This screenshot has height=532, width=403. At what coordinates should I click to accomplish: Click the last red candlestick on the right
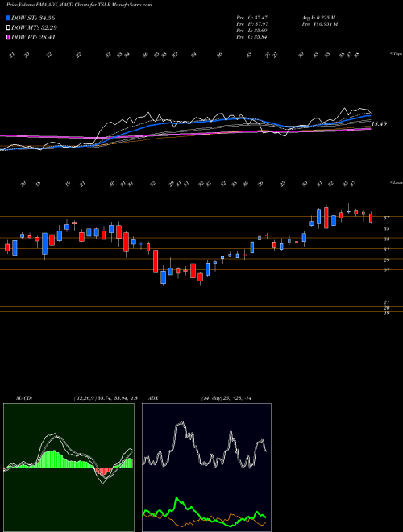pyautogui.click(x=371, y=218)
